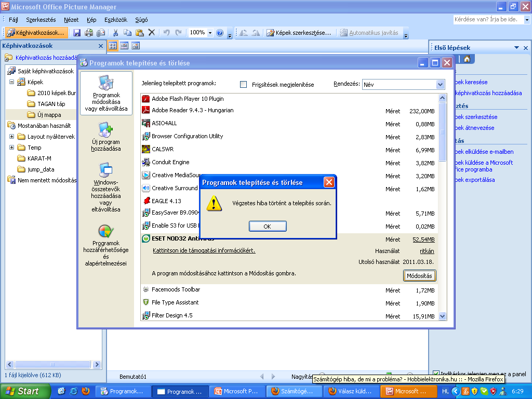
Task: Click the Rotate left icon
Action: (x=243, y=33)
